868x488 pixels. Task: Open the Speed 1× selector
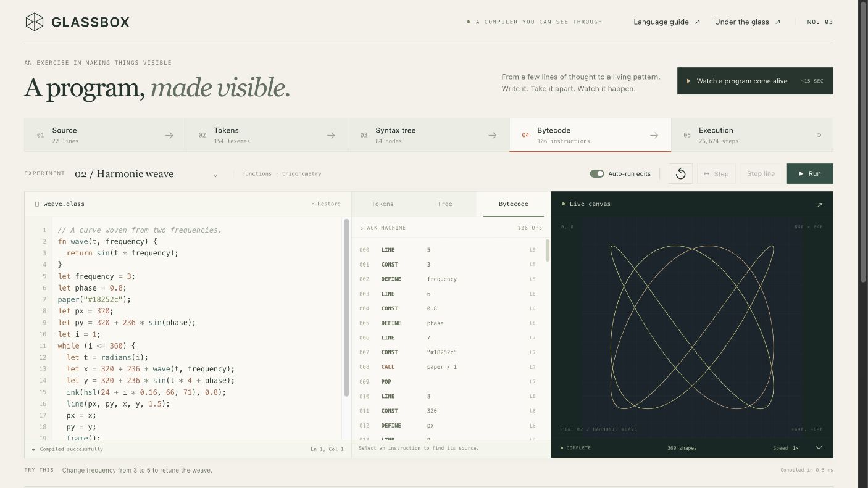coord(786,448)
